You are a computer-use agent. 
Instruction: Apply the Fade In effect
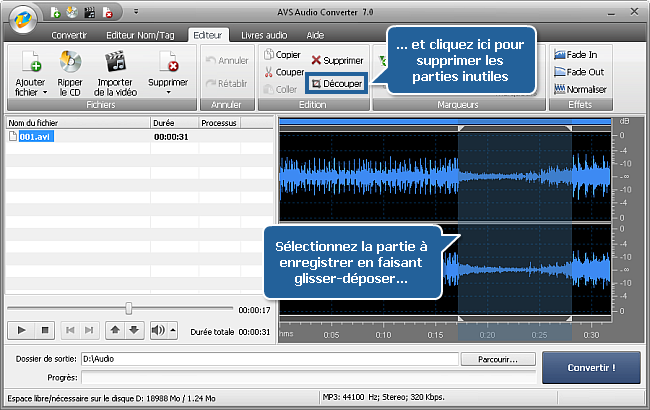tap(575, 54)
